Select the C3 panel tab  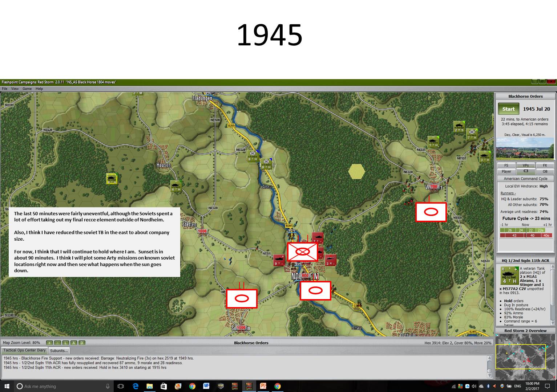[525, 171]
